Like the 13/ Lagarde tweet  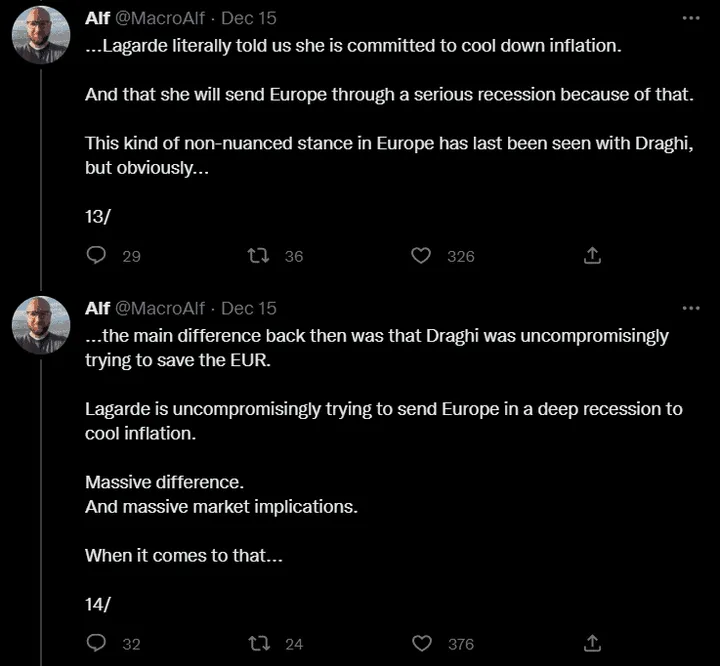[422, 256]
